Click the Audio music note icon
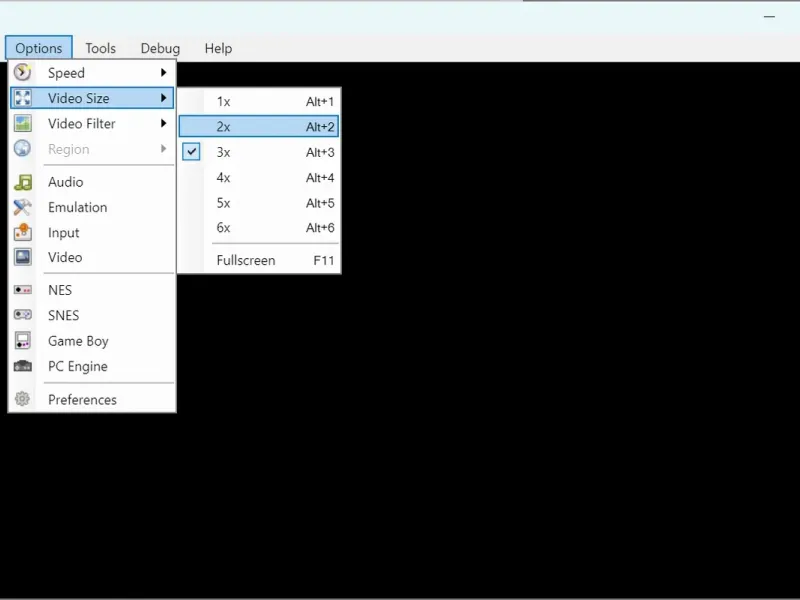Viewport: 800px width, 600px height. [22, 182]
